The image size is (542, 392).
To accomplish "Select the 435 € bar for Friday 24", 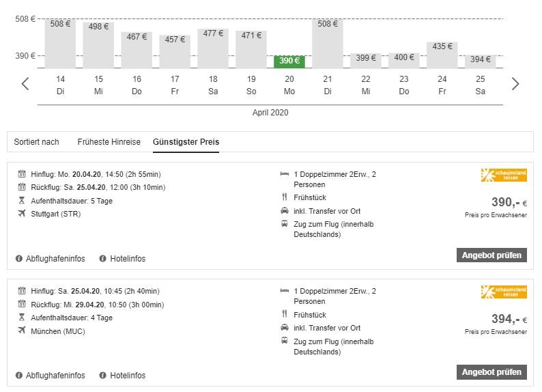I will pos(442,55).
